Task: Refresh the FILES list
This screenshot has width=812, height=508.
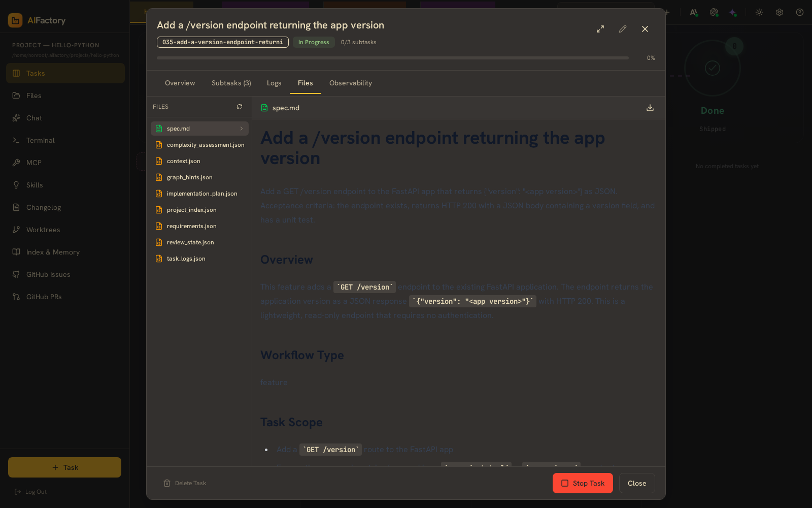Action: point(240,107)
